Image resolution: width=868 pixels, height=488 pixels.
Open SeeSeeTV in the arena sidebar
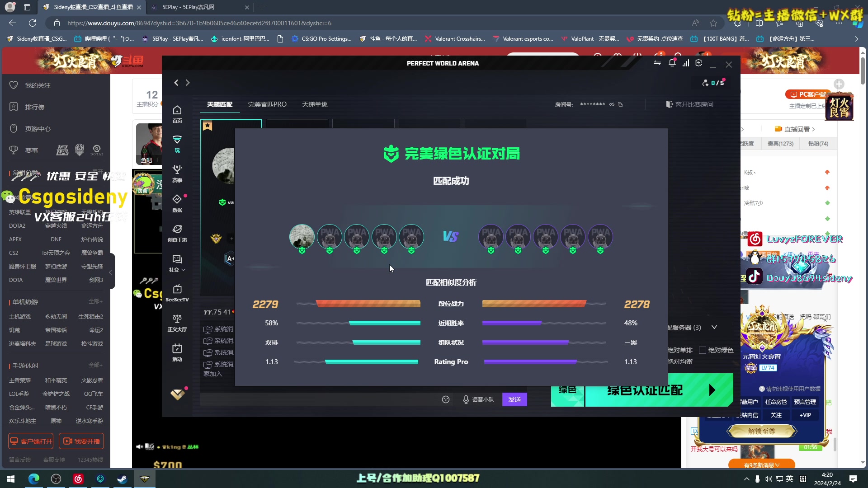point(177,293)
